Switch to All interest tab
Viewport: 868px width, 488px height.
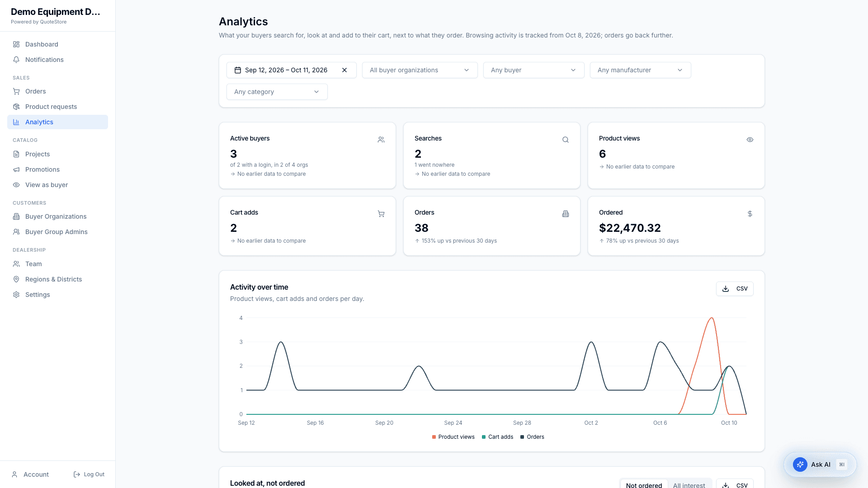(689, 485)
